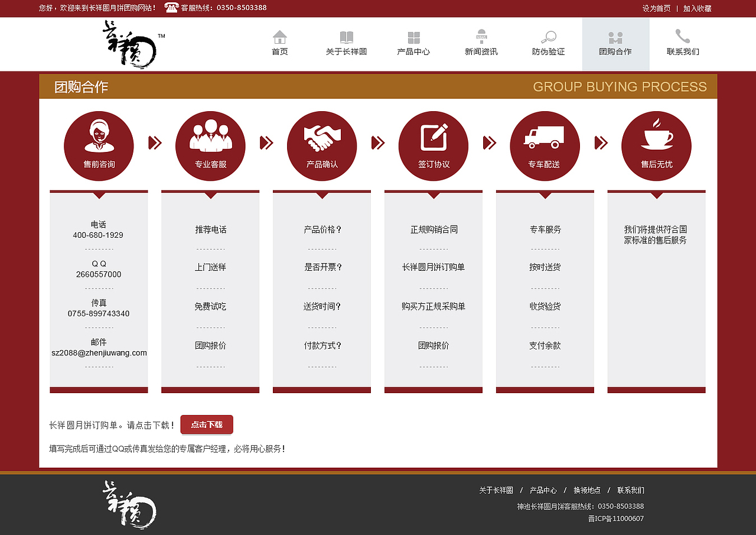This screenshot has height=535, width=756.
Task: Click the 购买方正规采购单 item
Action: pyautogui.click(x=434, y=306)
